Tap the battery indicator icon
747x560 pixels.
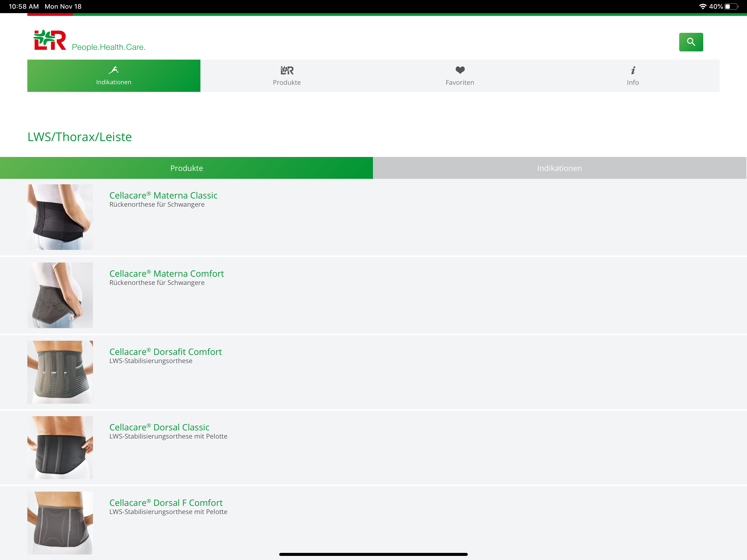[731, 6]
